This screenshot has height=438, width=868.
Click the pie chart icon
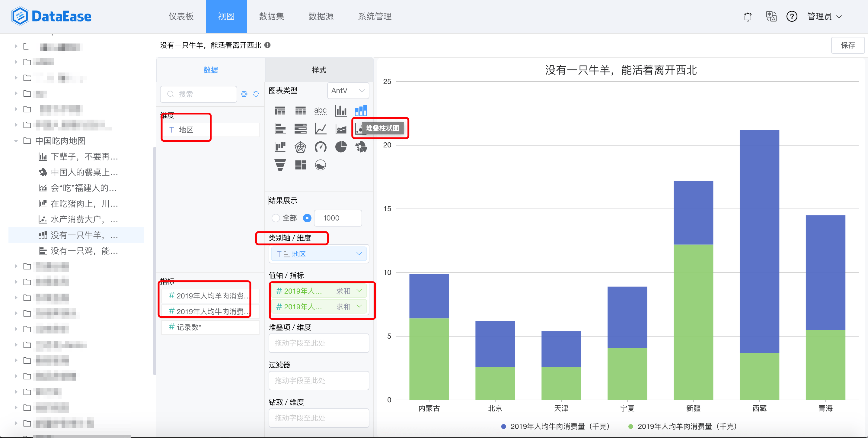[340, 147]
